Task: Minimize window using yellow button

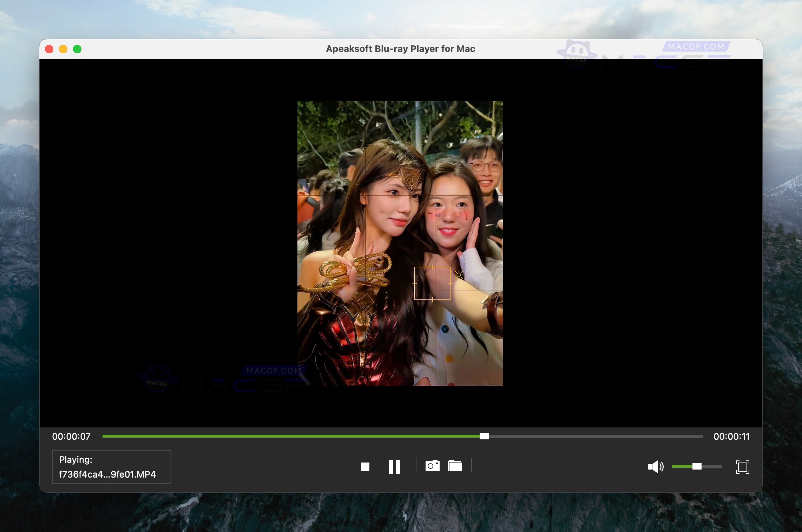Action: [x=63, y=49]
